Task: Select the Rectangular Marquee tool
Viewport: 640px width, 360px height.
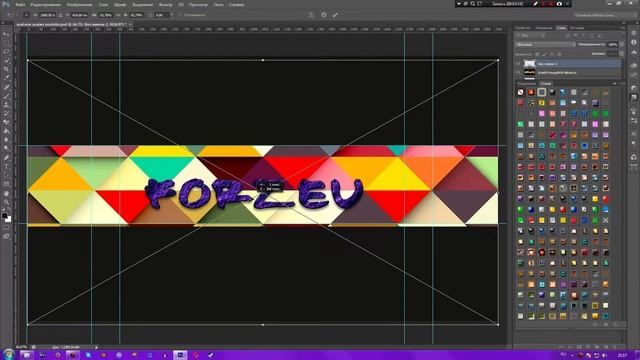Action: point(6,43)
